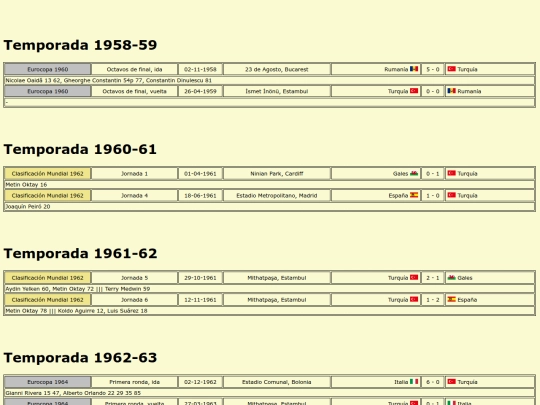This screenshot has height=405, width=540.
Task: Click the Primera ronda, ida cell
Action: pos(134,382)
